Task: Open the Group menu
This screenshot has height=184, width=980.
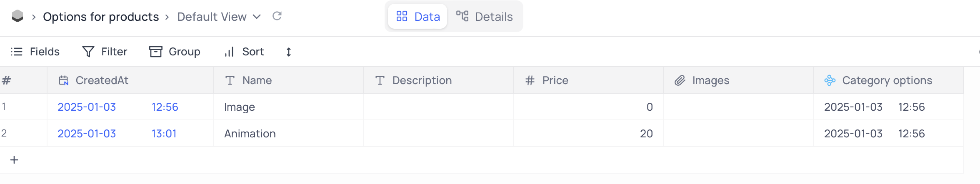Action: point(175,52)
